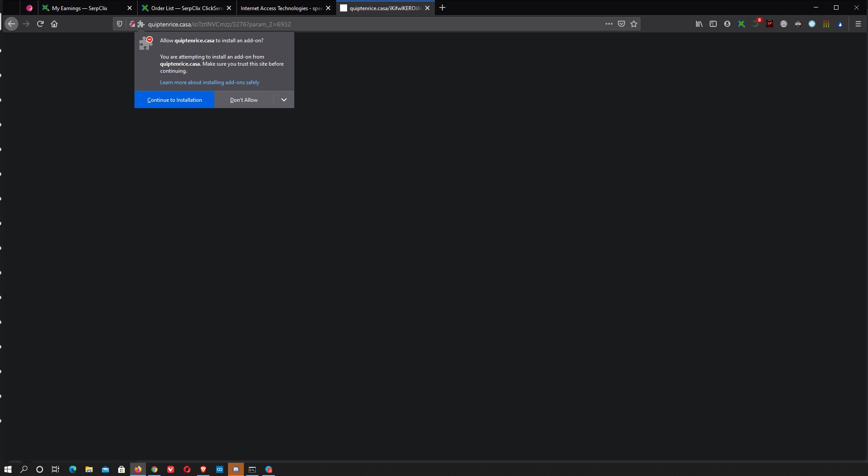
Task: Toggle the sidebar view icon
Action: [x=713, y=24]
